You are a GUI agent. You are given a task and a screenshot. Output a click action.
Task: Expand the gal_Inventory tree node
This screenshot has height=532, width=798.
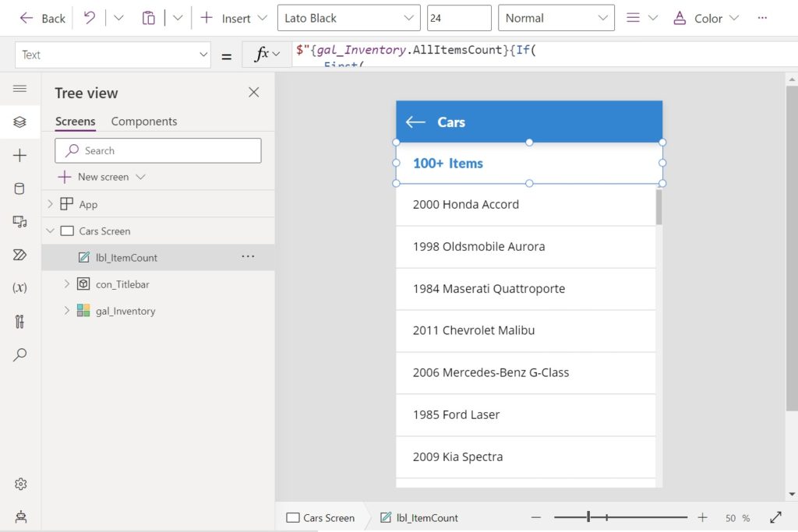tap(67, 310)
